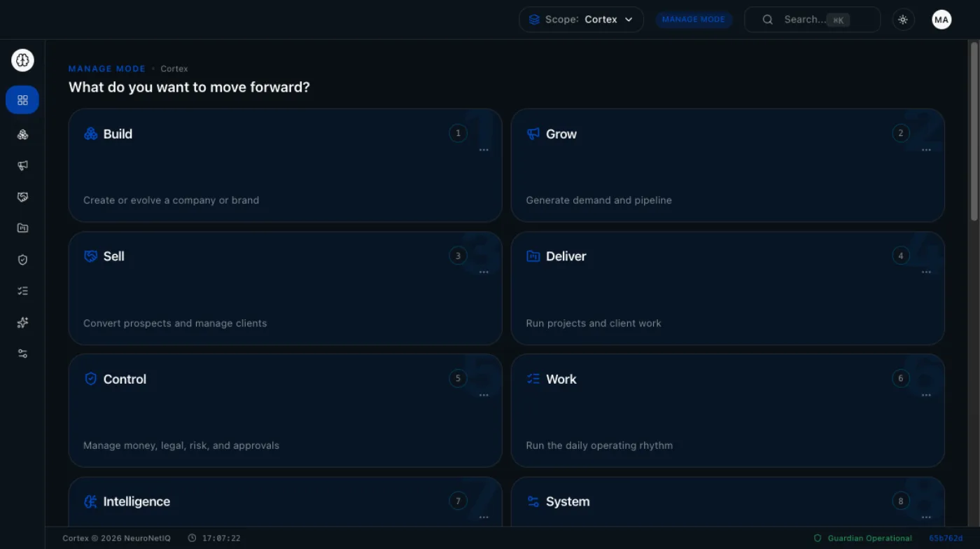This screenshot has width=980, height=549.
Task: Open the Deliver card title
Action: pyautogui.click(x=566, y=256)
